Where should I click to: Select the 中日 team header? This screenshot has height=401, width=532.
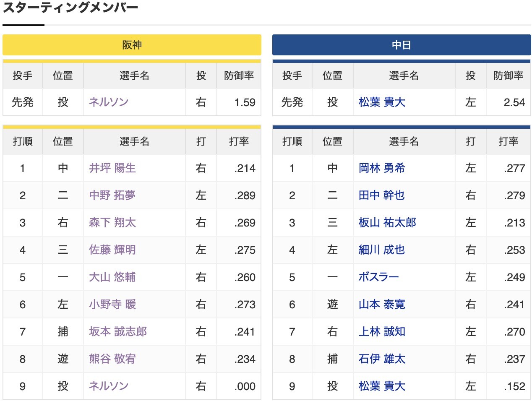pos(402,45)
